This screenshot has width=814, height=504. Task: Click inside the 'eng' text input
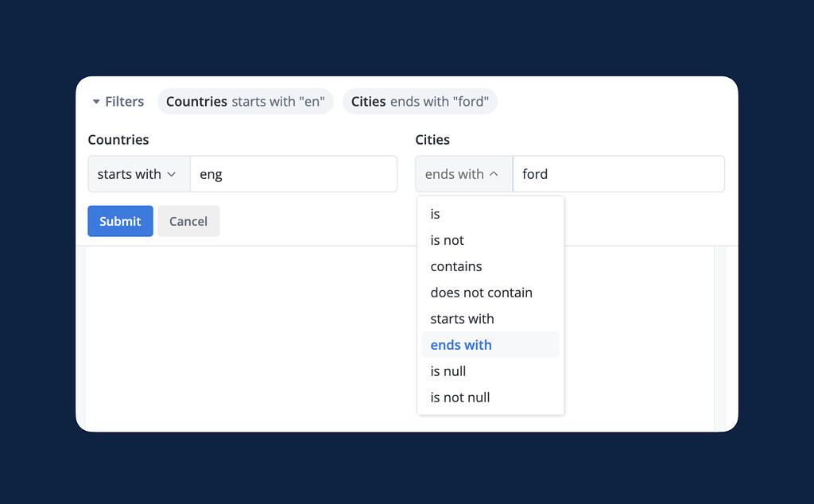point(294,173)
